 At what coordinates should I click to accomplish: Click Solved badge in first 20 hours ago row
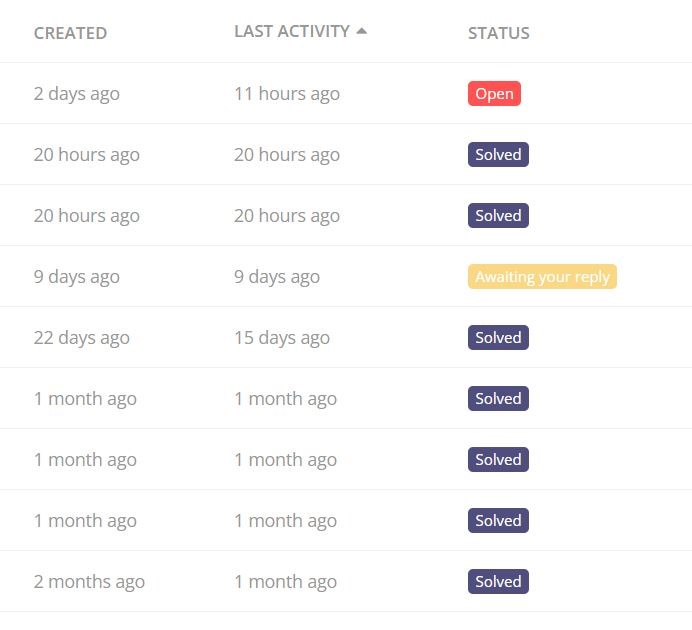coord(498,154)
